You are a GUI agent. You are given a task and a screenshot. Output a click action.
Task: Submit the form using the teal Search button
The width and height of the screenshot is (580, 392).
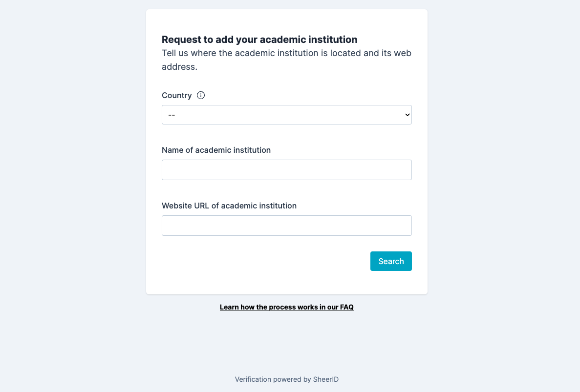(x=391, y=261)
